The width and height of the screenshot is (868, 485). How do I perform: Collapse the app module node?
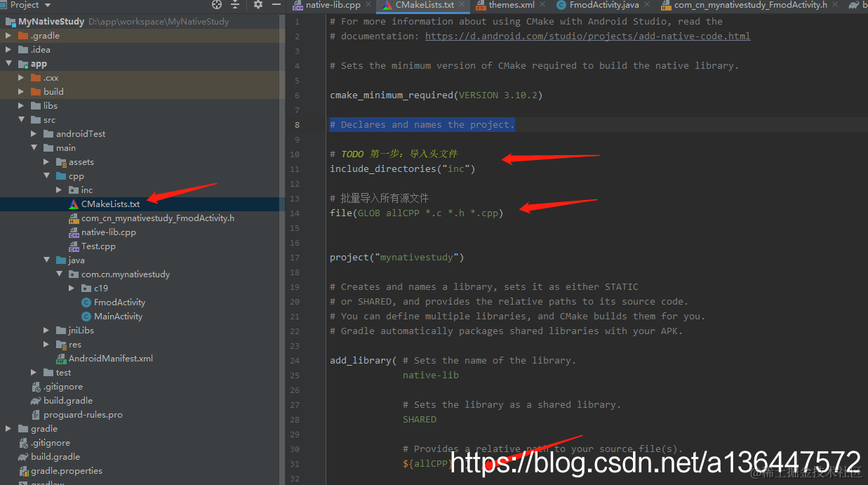pyautogui.click(x=8, y=64)
